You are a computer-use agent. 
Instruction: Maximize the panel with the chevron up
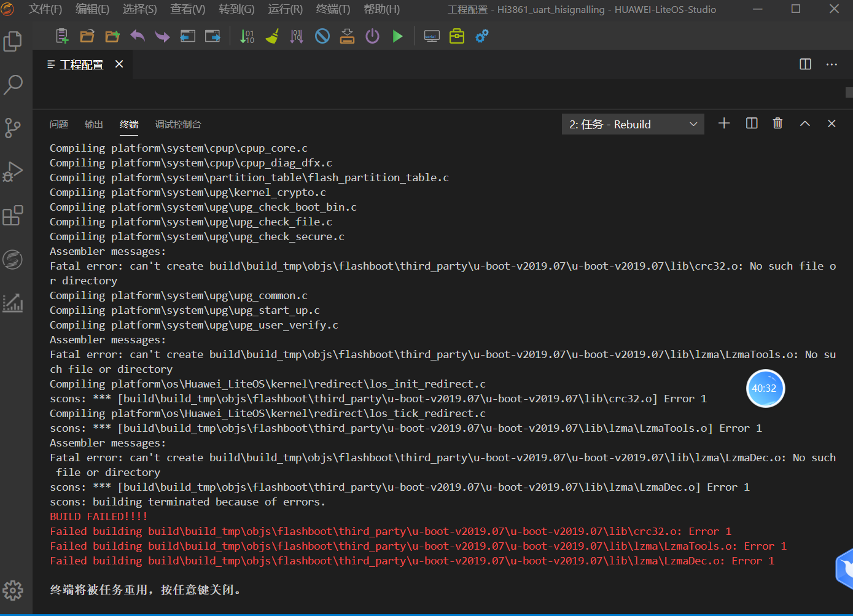804,123
